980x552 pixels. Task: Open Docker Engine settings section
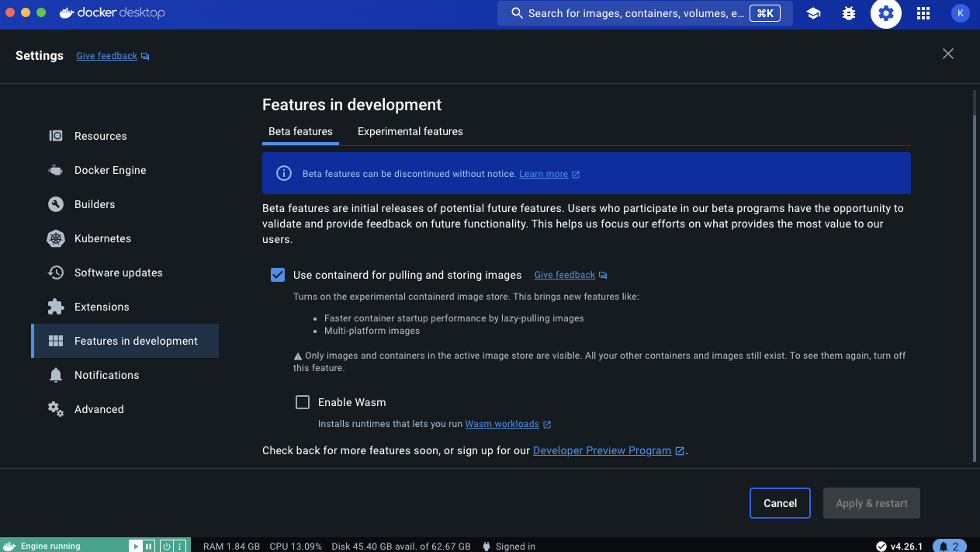pos(125,170)
